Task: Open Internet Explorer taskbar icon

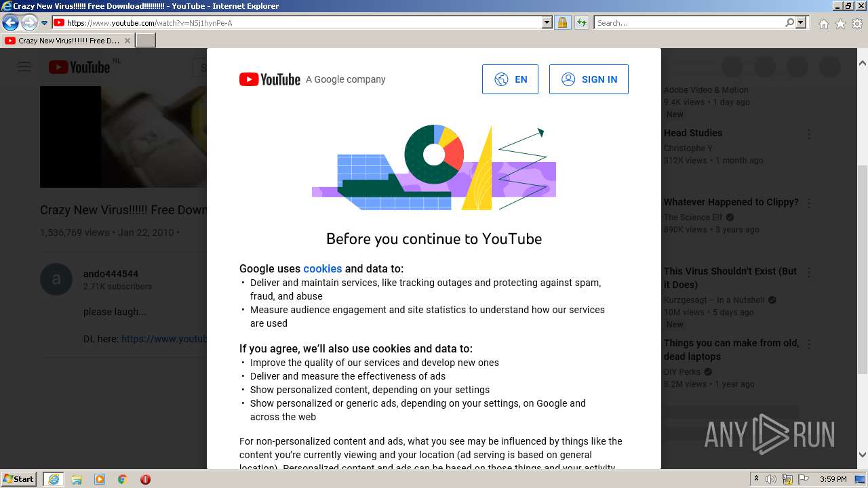Action: (x=53, y=479)
